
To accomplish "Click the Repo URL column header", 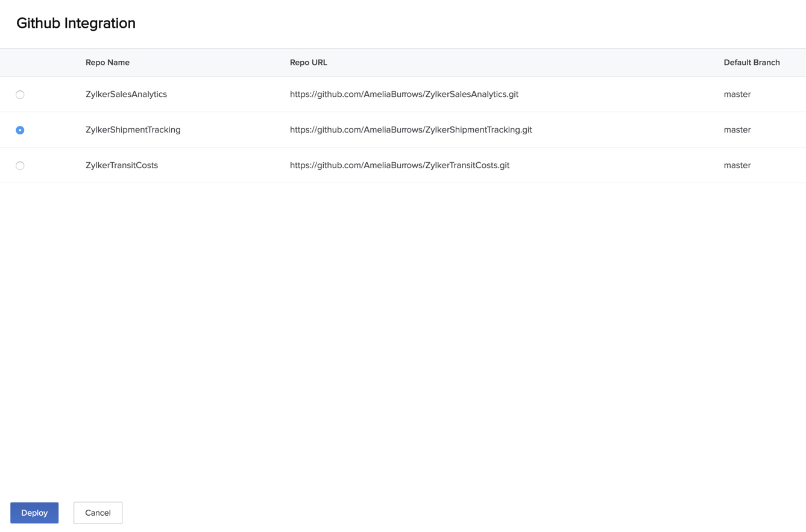I will click(x=308, y=62).
